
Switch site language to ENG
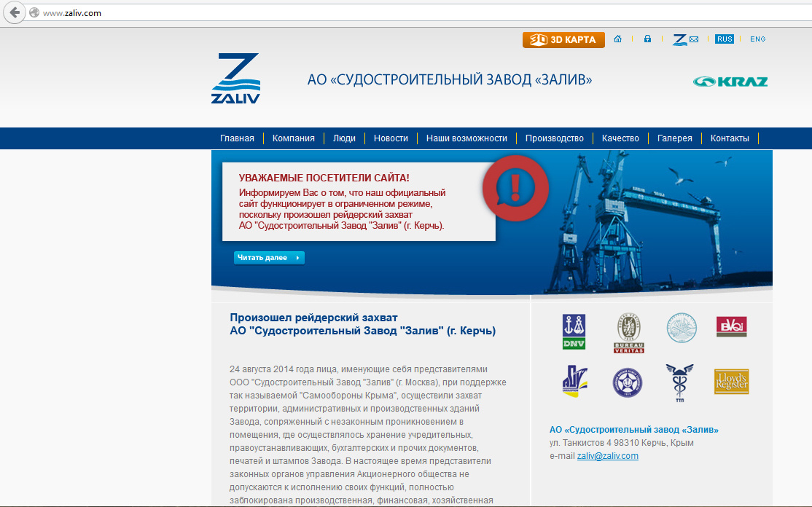pyautogui.click(x=757, y=39)
